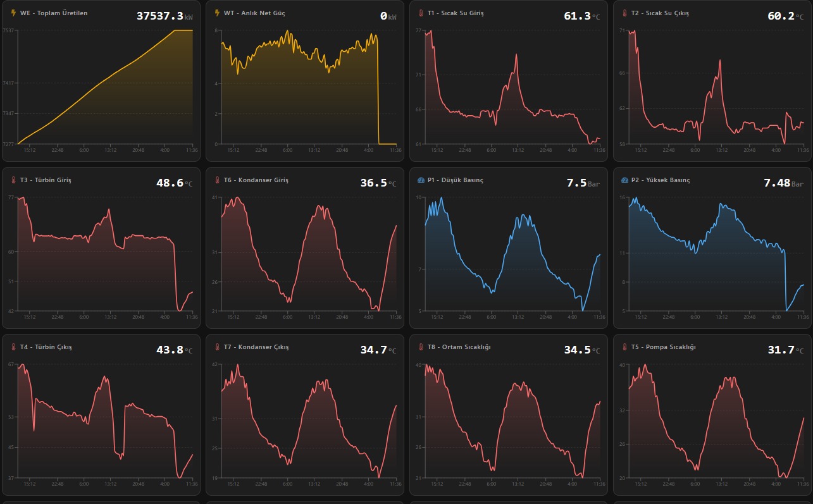Click the lightning bolt icon beside WT title
This screenshot has height=504, width=813.
point(217,13)
